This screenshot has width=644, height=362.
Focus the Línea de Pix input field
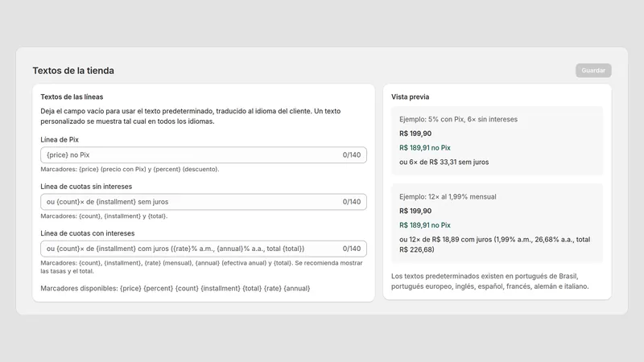(204, 155)
